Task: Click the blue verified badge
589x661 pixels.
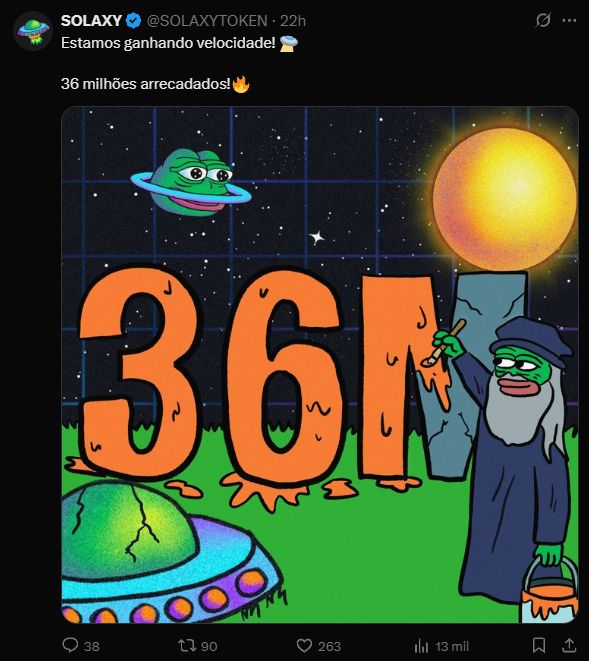Action: click(x=134, y=21)
